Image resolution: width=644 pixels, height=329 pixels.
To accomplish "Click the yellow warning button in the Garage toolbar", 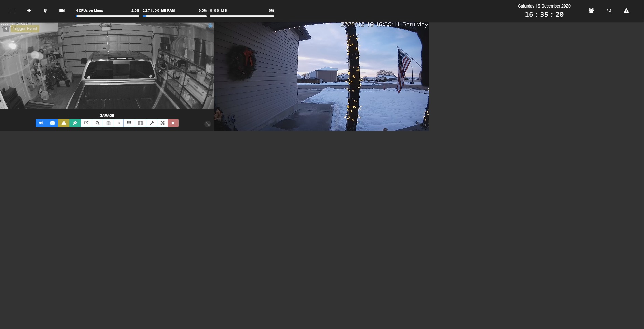I will 64,123.
